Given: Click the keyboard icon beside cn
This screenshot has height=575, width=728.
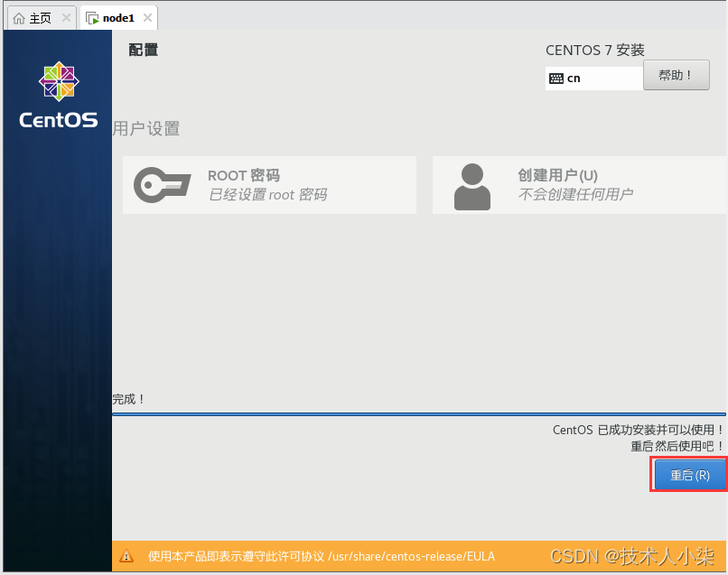Looking at the screenshot, I should click(x=556, y=79).
